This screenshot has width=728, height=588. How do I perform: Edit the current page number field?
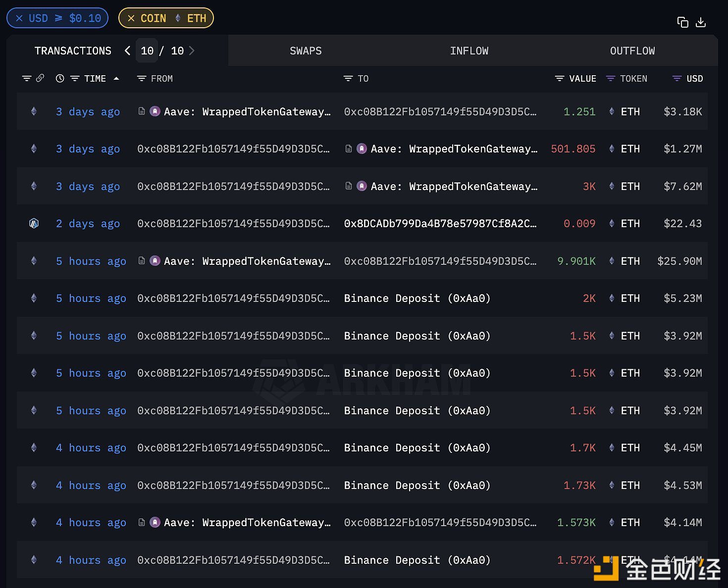[x=147, y=50]
